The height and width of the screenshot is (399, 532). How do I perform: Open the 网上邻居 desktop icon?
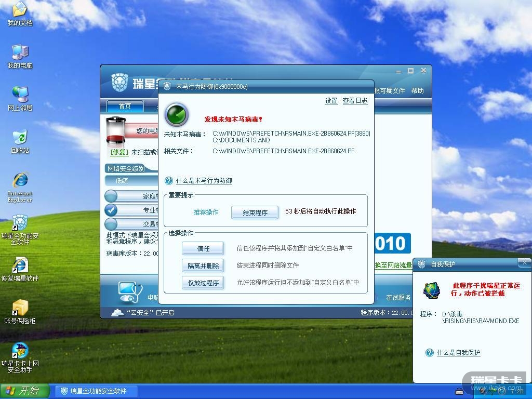click(20, 99)
